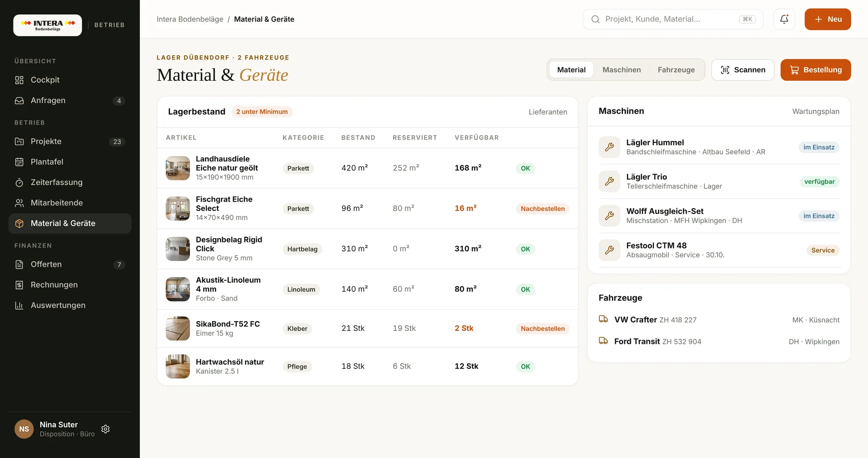Click the Offerten document icon
Screen dimensions: 868x458
pos(19,264)
